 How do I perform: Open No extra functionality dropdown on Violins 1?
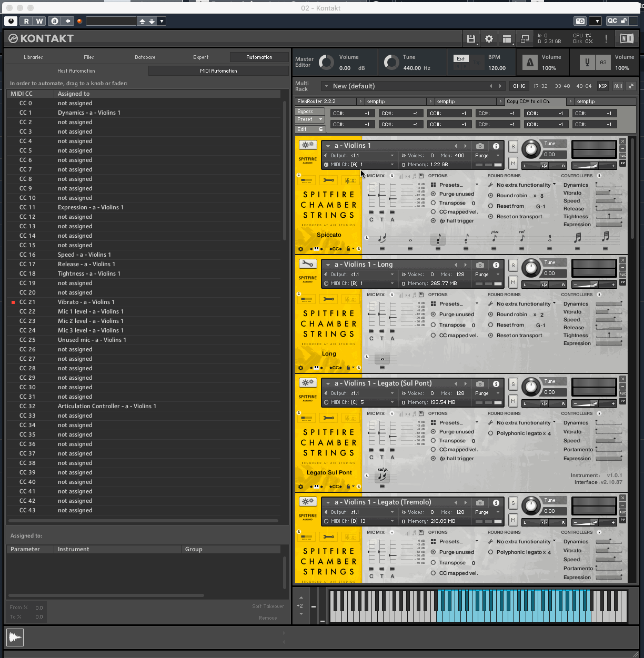[x=522, y=185]
